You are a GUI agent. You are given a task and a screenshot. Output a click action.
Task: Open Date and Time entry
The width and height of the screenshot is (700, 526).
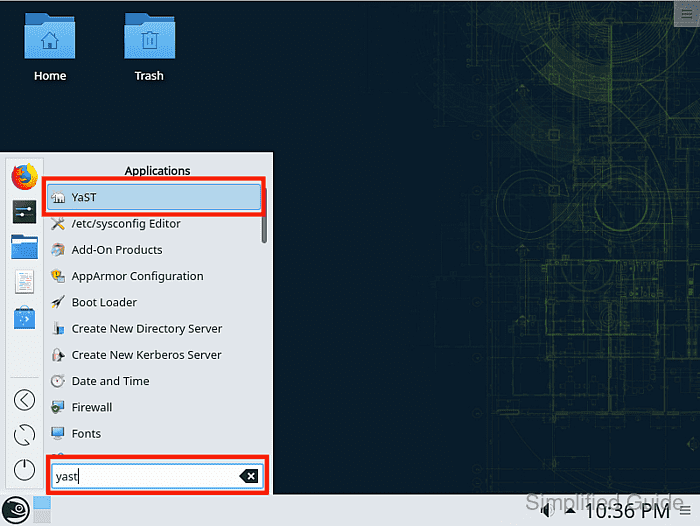pos(154,381)
